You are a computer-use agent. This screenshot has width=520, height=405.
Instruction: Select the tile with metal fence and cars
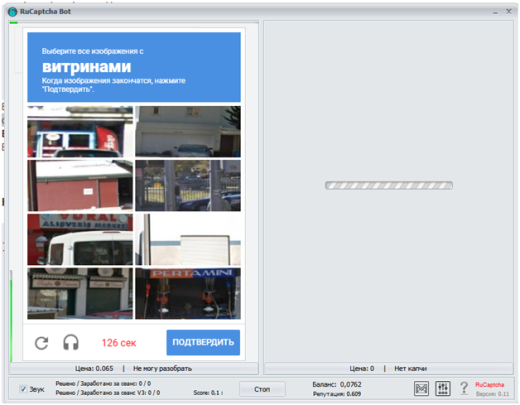point(188,185)
